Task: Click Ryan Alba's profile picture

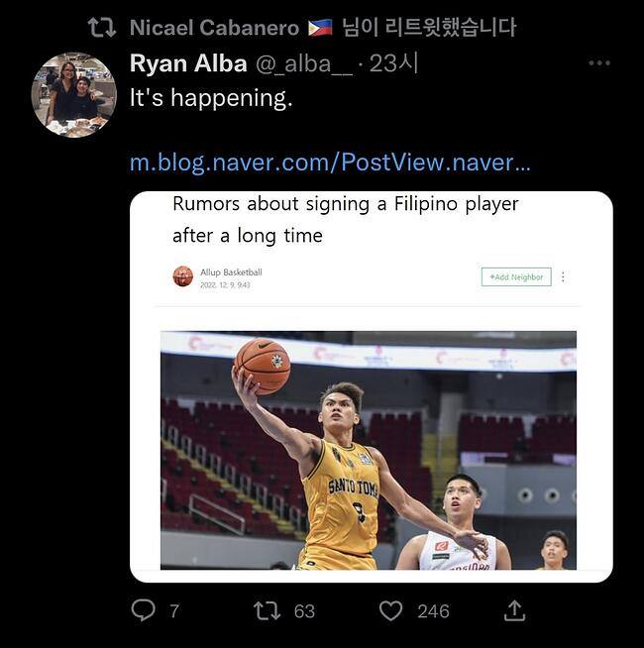Action: [74, 95]
